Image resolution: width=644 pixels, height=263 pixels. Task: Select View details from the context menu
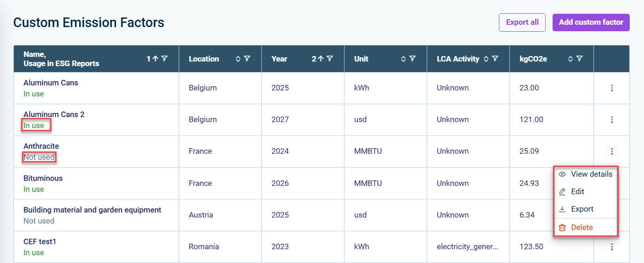586,174
